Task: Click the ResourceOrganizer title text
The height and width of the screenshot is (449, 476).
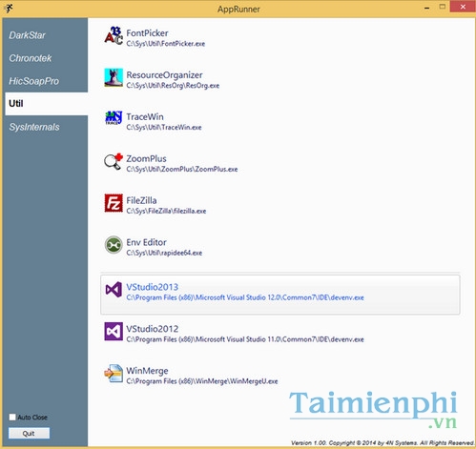Action: point(164,75)
